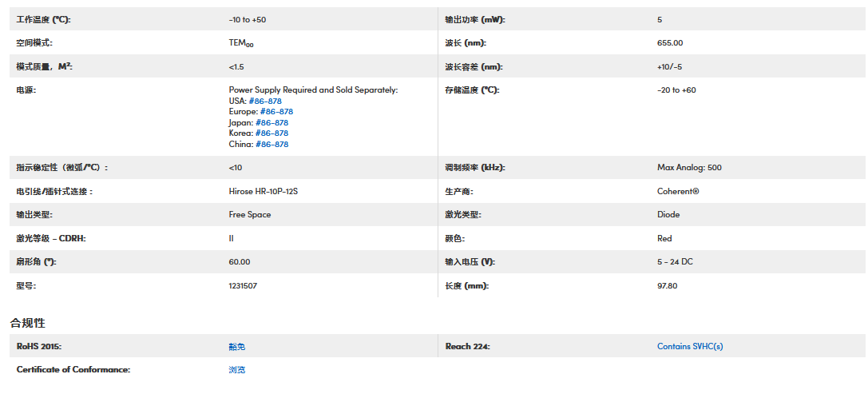The image size is (868, 394).
Task: Click the Hirose HR-10P-12S connector value
Action: pos(268,192)
